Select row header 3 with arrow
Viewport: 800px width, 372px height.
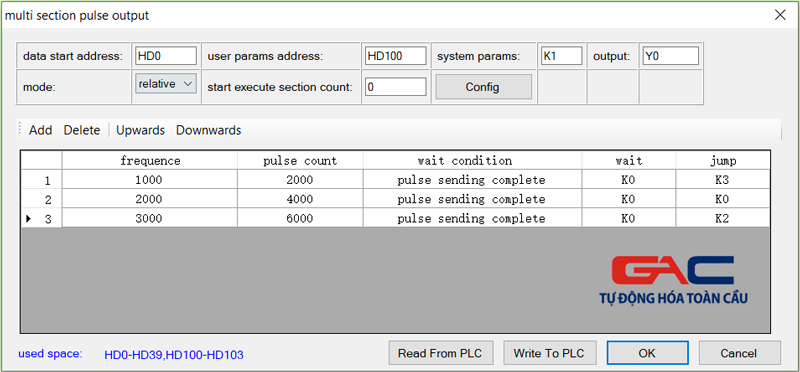coord(42,218)
